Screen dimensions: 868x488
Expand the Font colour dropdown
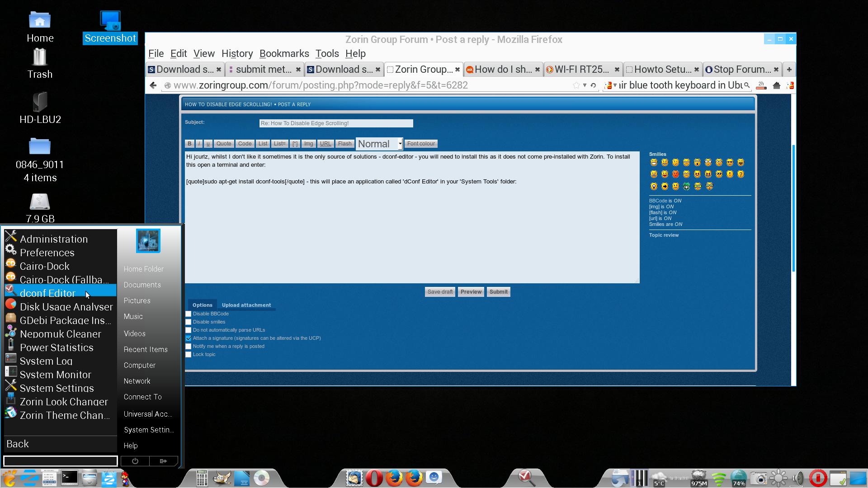(x=421, y=143)
